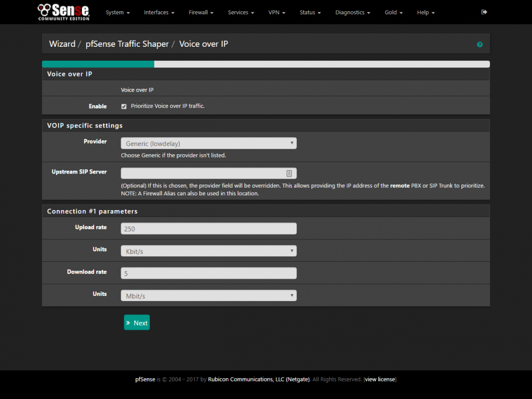Open the Upload rate Units dropdown showing Kbit/s
The width and height of the screenshot is (532, 399).
pyautogui.click(x=209, y=251)
